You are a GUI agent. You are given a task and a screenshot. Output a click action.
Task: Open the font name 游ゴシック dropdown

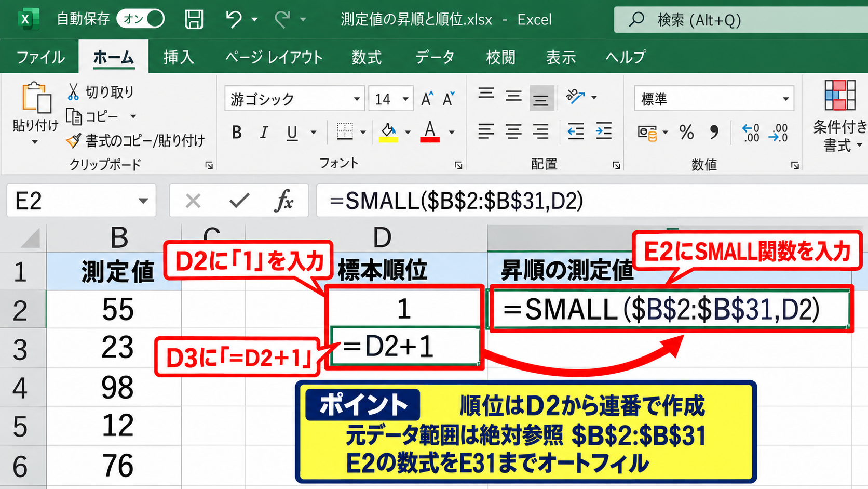point(357,99)
